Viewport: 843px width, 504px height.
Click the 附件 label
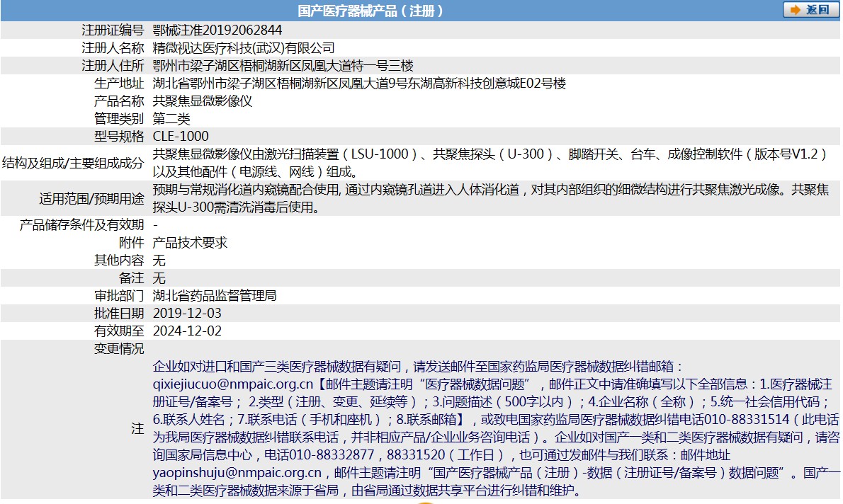coord(132,243)
